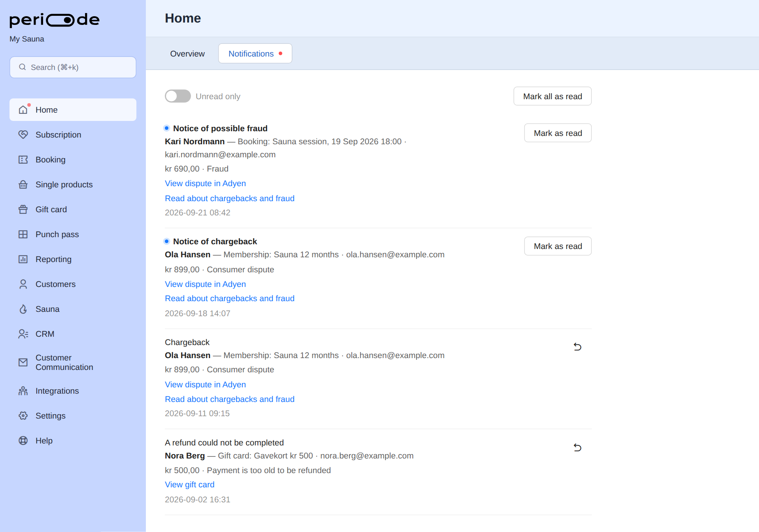
Task: Click unread dot beside Notice of possible fraud
Action: pos(166,128)
